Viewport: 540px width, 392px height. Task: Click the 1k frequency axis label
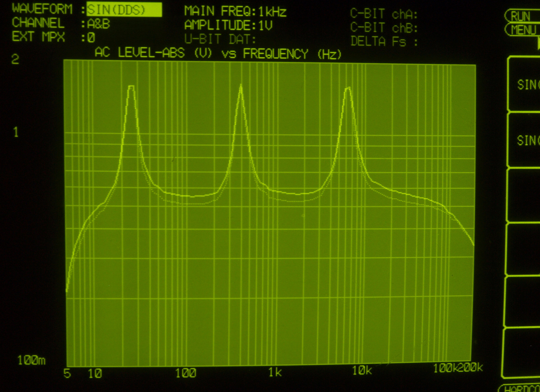[275, 372]
